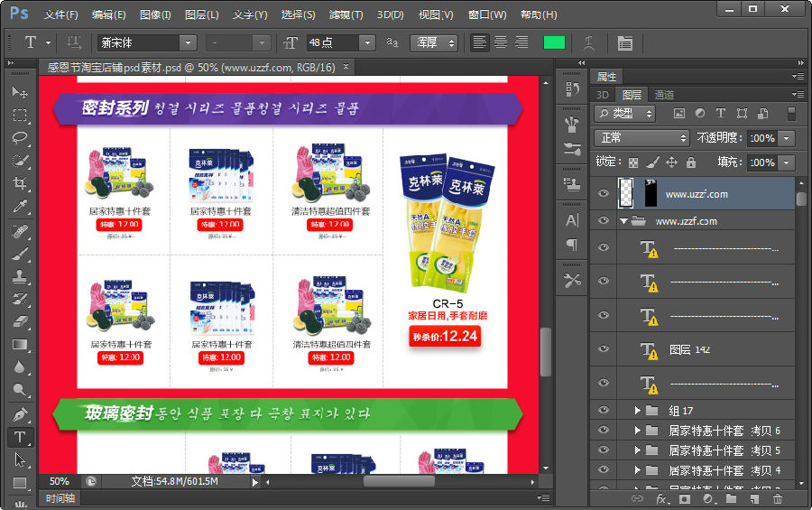Filter layers by type layers (T icon)
The width and height of the screenshot is (812, 510).
click(x=720, y=113)
